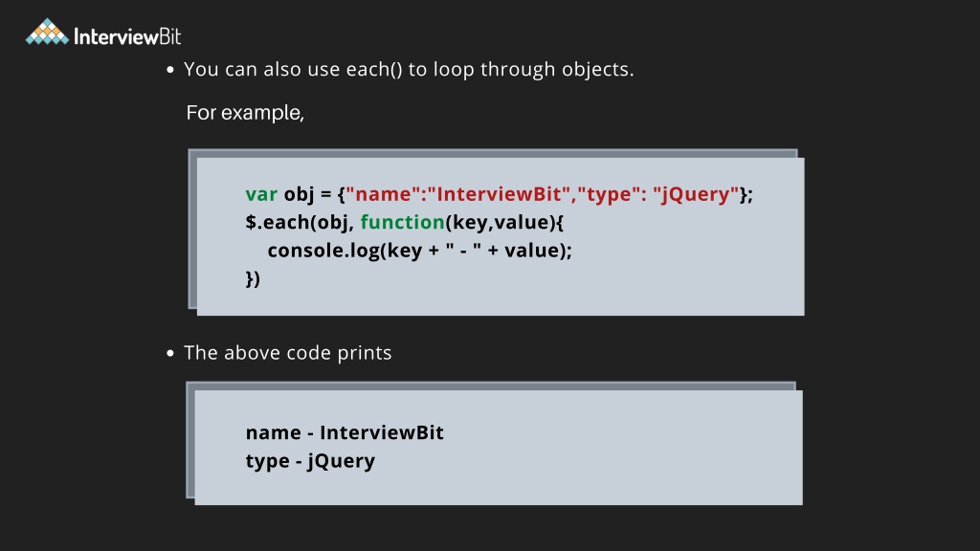This screenshot has height=551, width=980.
Task: Click the $.each(obj, code text
Action: (300, 222)
